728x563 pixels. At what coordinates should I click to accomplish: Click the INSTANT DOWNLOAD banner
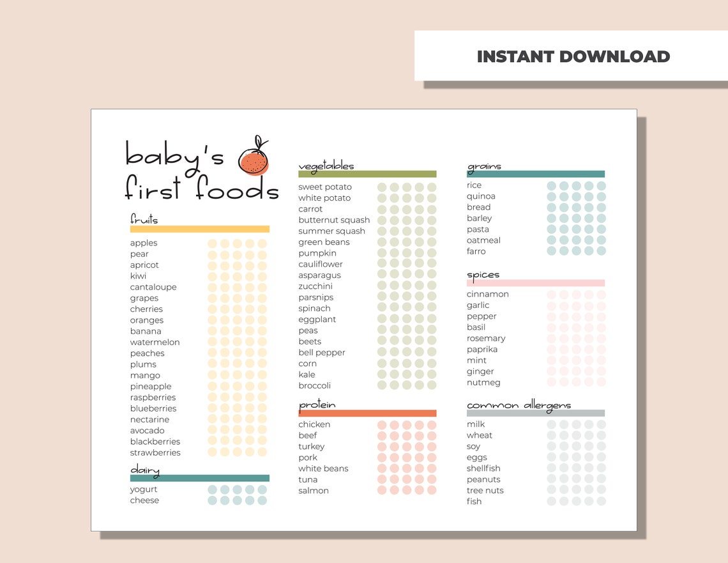click(x=571, y=56)
